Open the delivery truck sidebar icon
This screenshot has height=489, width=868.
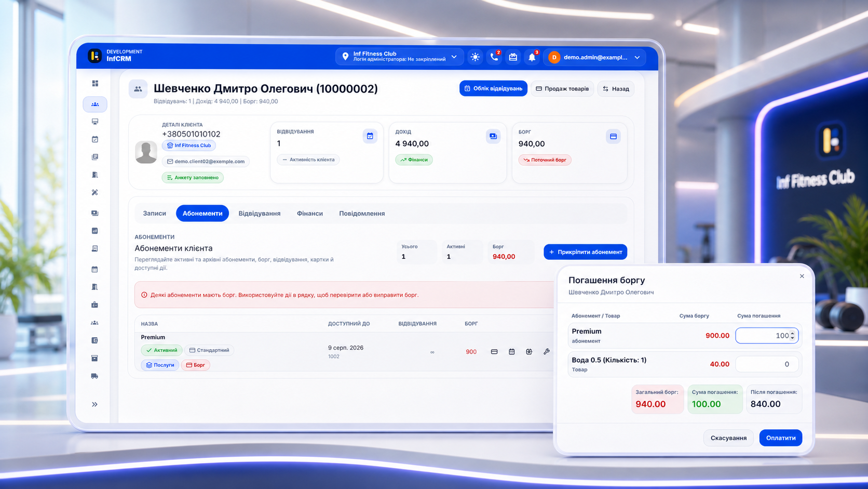(95, 376)
